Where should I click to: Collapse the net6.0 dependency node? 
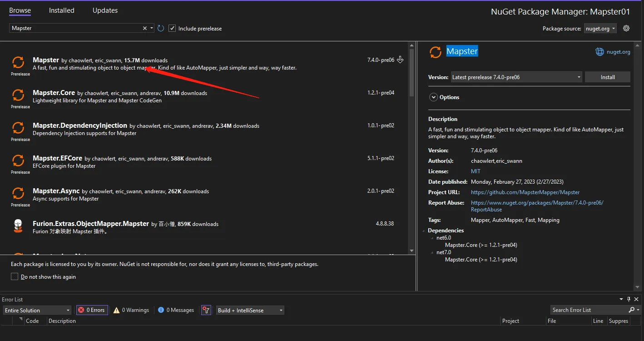(432, 238)
